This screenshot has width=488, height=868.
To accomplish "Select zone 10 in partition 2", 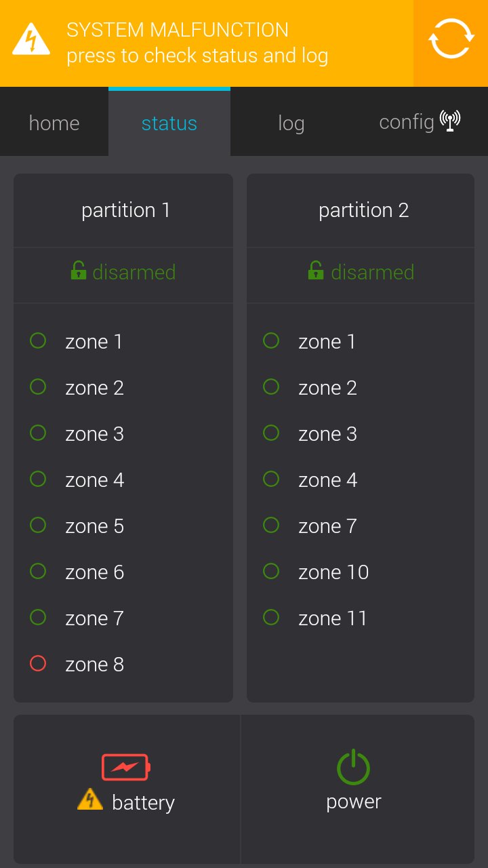I will [333, 572].
